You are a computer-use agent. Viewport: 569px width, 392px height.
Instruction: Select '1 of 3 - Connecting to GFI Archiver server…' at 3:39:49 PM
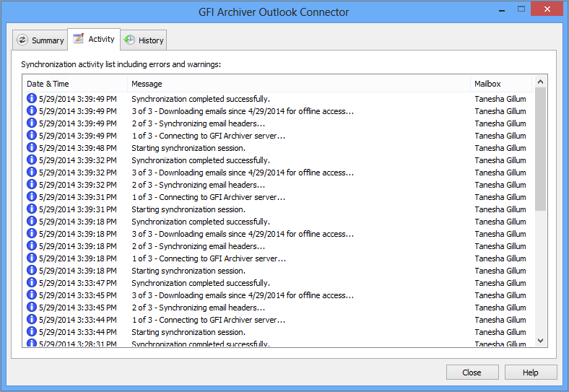tap(208, 136)
